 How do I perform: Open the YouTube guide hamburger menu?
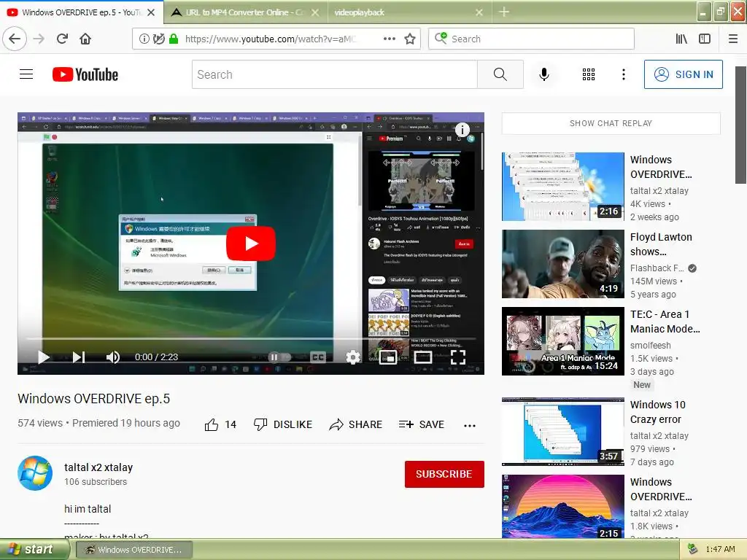click(26, 74)
